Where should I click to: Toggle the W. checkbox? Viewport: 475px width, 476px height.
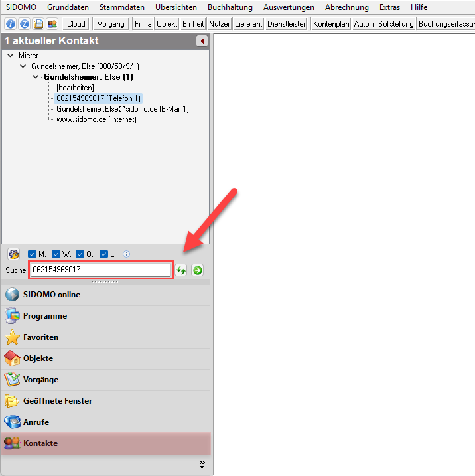pos(56,254)
